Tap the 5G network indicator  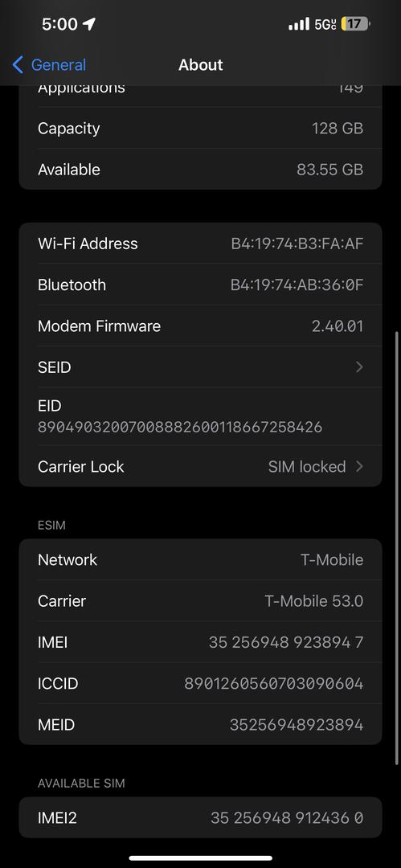point(325,24)
